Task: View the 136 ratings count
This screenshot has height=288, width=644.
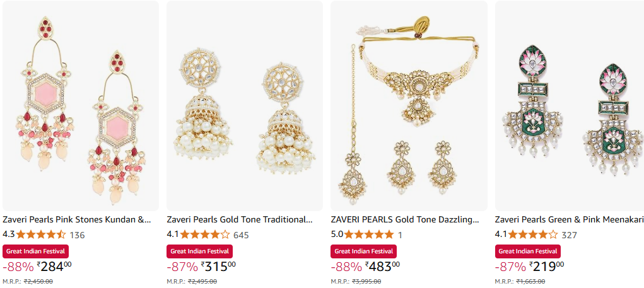Action: coord(77,236)
